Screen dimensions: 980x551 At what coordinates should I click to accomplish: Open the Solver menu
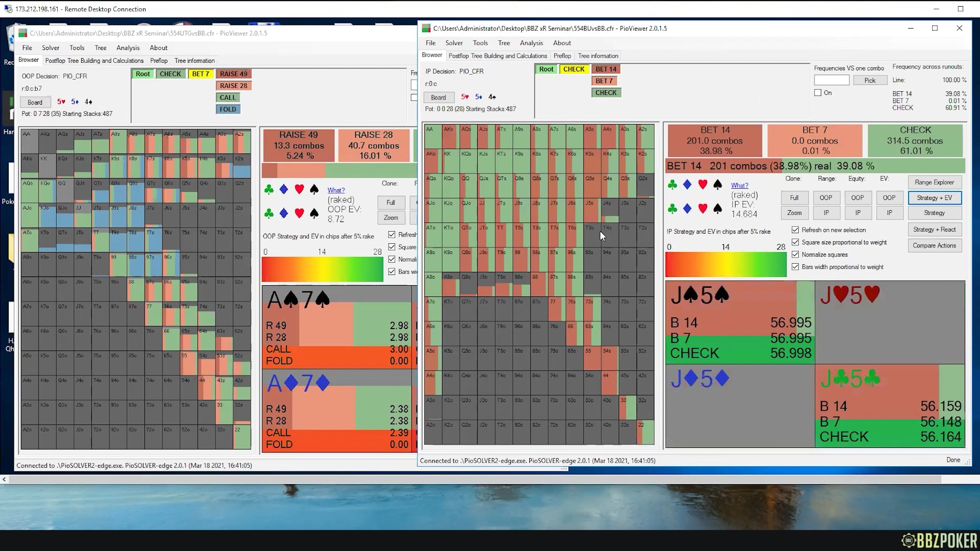point(454,43)
